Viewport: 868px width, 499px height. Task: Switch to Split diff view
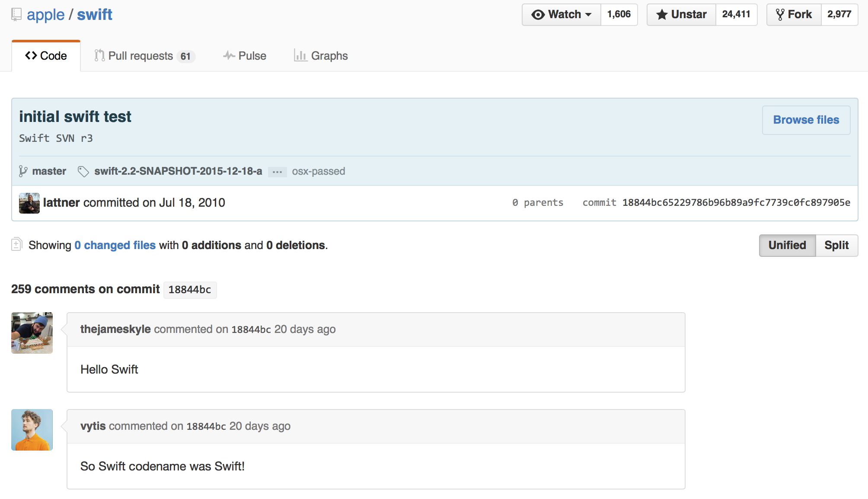pyautogui.click(x=836, y=245)
